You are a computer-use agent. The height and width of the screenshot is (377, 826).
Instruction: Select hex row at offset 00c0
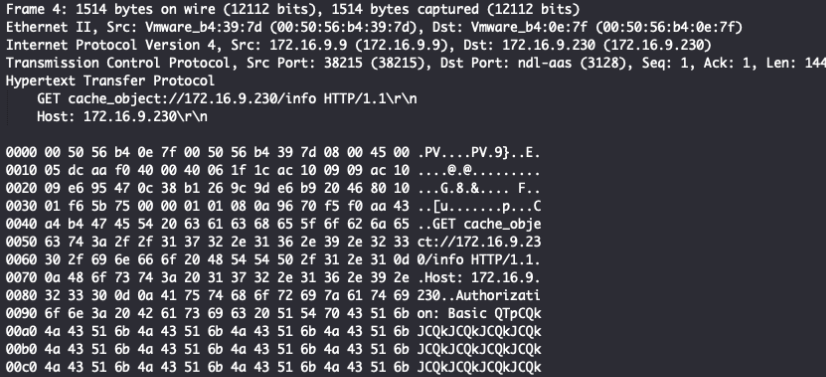click(273, 368)
